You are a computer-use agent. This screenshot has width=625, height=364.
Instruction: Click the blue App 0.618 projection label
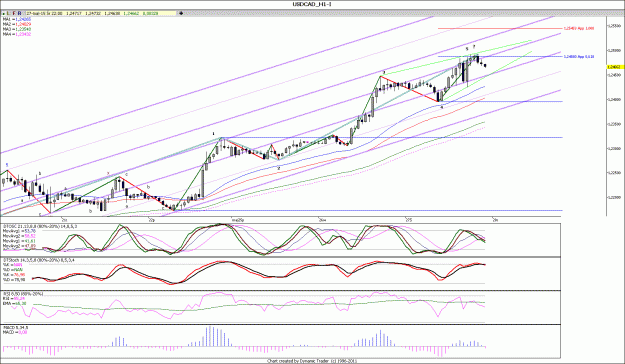pyautogui.click(x=579, y=57)
